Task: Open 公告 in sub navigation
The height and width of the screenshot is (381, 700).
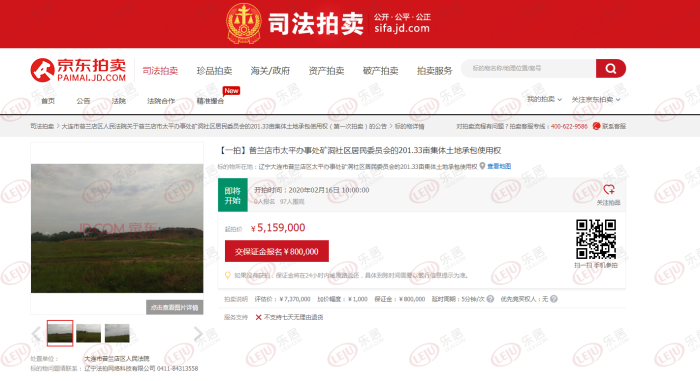Action: 83,101
